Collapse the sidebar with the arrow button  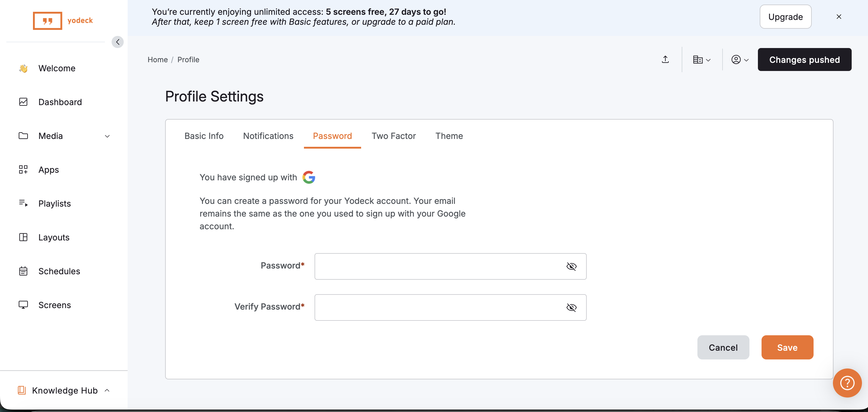118,42
